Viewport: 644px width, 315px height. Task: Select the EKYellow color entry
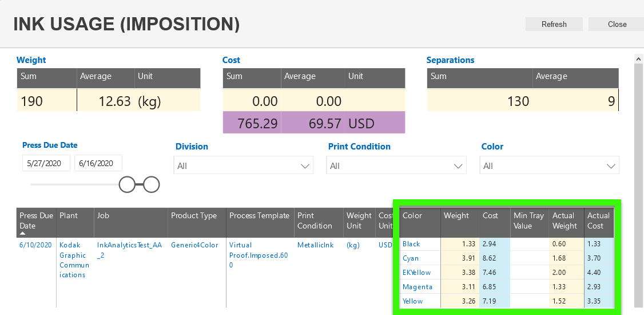[x=416, y=273]
